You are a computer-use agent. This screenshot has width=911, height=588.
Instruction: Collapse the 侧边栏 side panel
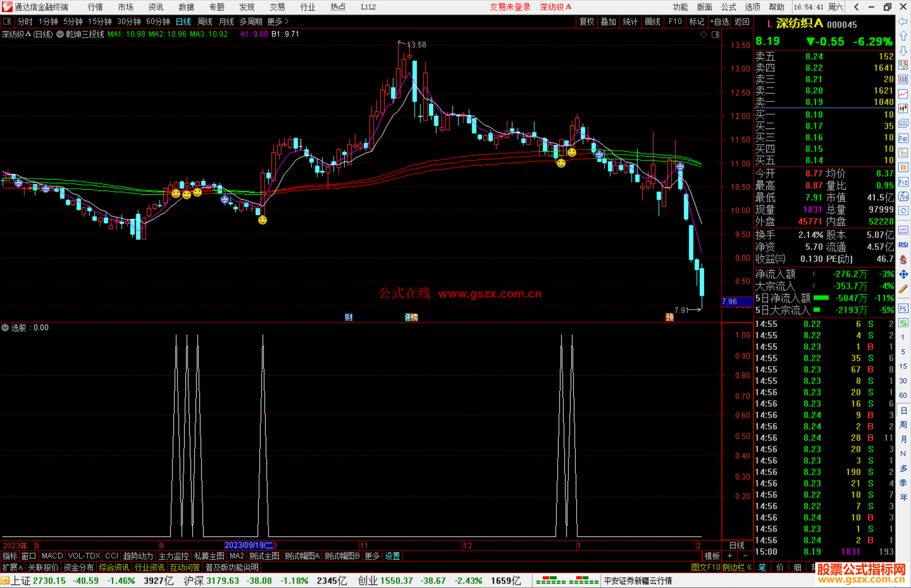click(x=737, y=567)
